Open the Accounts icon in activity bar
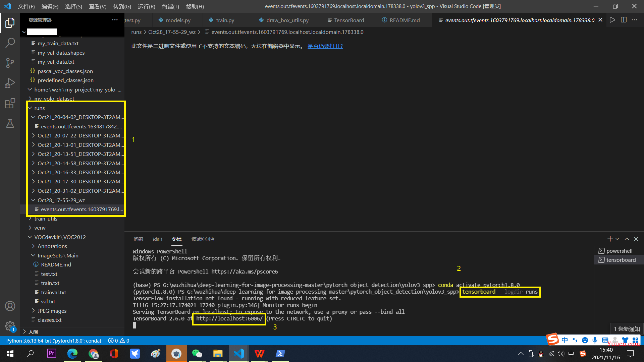This screenshot has width=644, height=362. click(10, 306)
